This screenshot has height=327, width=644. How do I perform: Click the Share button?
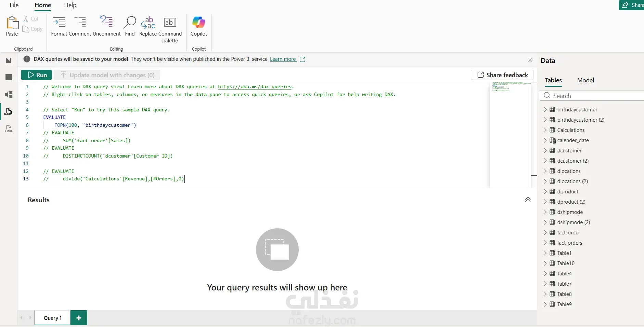point(632,5)
